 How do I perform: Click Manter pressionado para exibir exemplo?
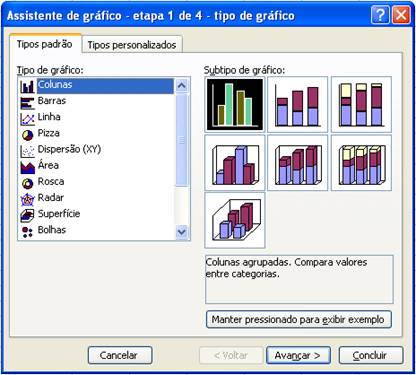click(299, 319)
